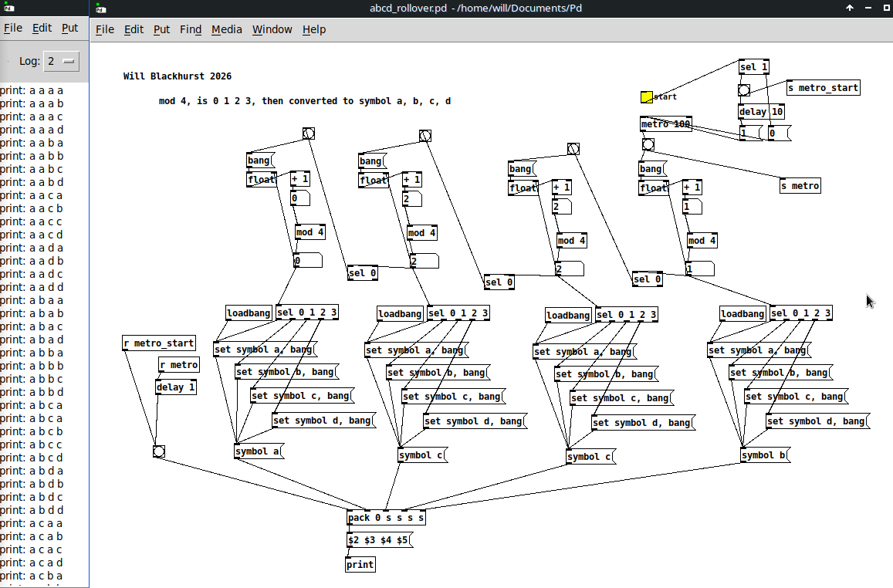Click the bang circle below the delay 1 object
Screen dimensions: 893x588
click(x=159, y=451)
